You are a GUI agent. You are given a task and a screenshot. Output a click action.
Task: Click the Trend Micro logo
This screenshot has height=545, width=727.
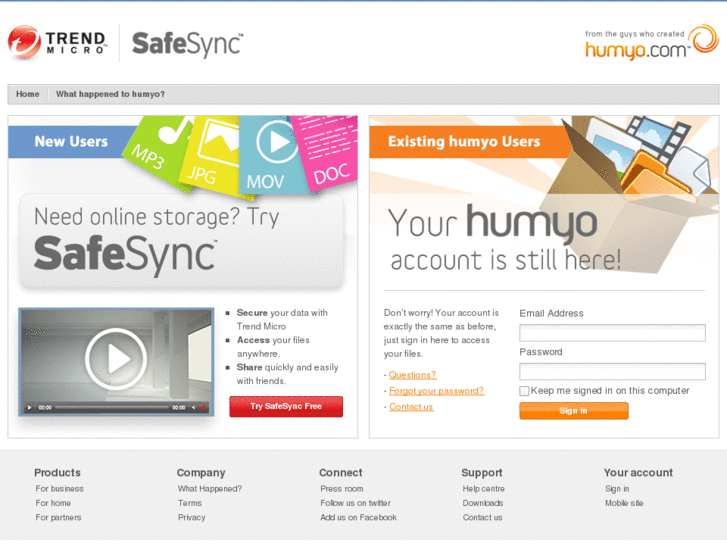coord(57,43)
